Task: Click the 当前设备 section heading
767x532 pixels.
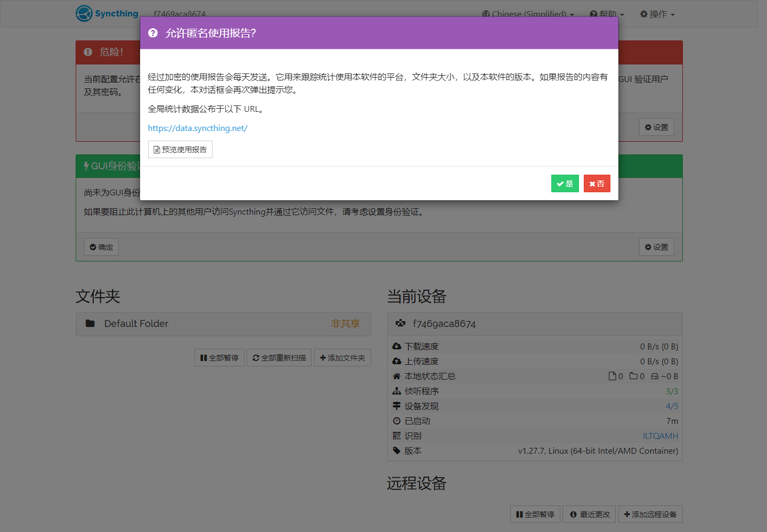Action: [x=417, y=296]
